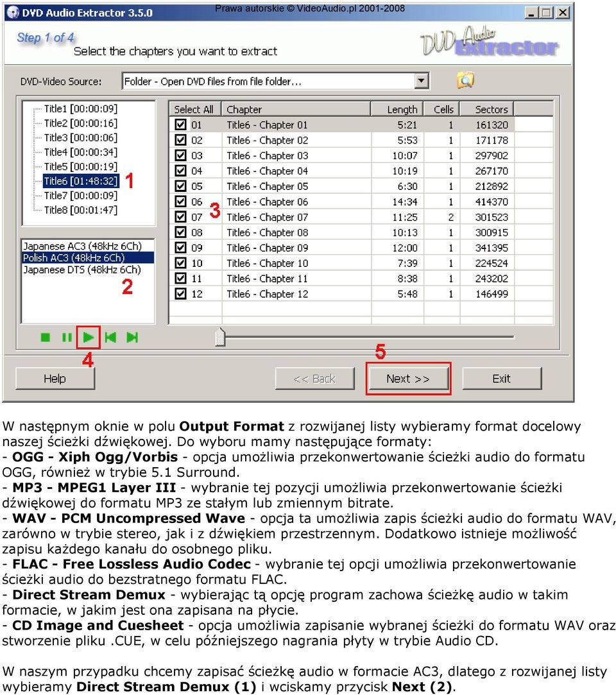This screenshot has height=695, width=616.
Task: Choose Polish AC3 (48kHz 6Ch) audio track
Action: coord(88,258)
